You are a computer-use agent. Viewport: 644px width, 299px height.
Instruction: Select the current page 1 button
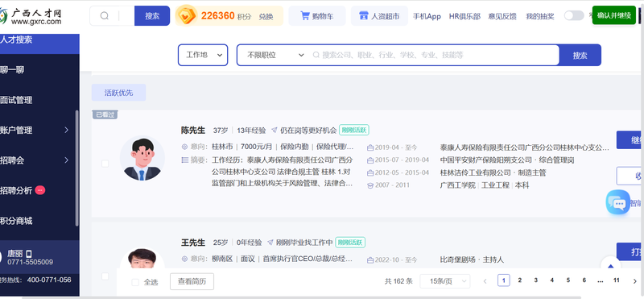504,280
